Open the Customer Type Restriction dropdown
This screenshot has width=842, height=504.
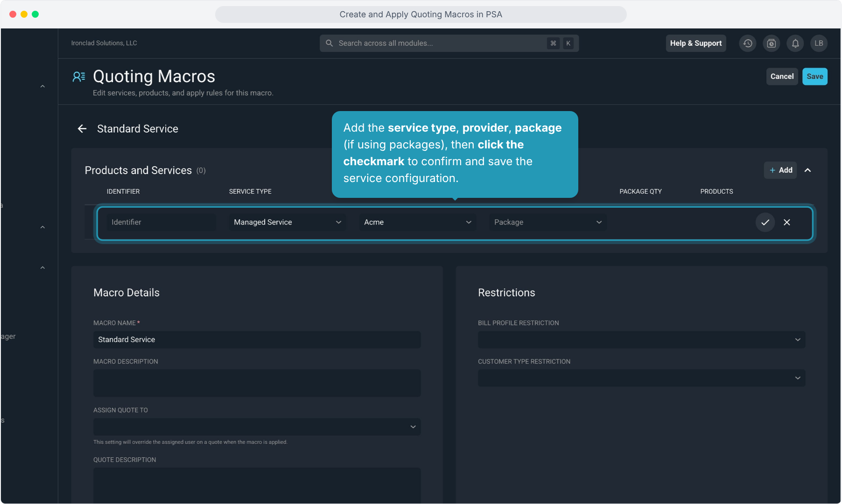(x=642, y=378)
